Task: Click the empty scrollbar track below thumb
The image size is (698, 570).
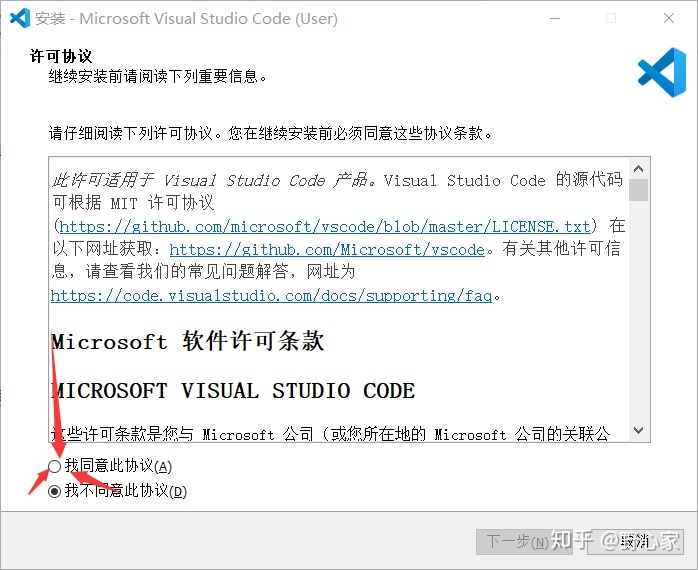Action: pos(638,311)
